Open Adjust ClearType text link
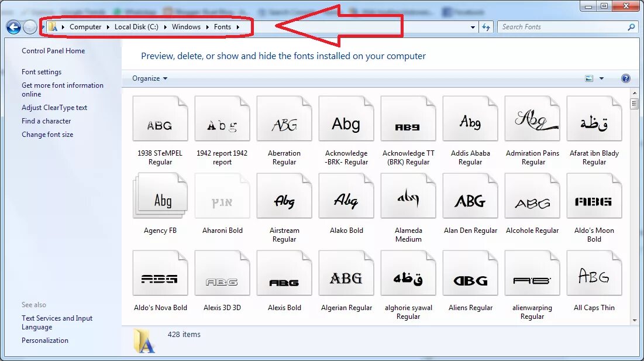Screen dimensions: 644x361 54,108
